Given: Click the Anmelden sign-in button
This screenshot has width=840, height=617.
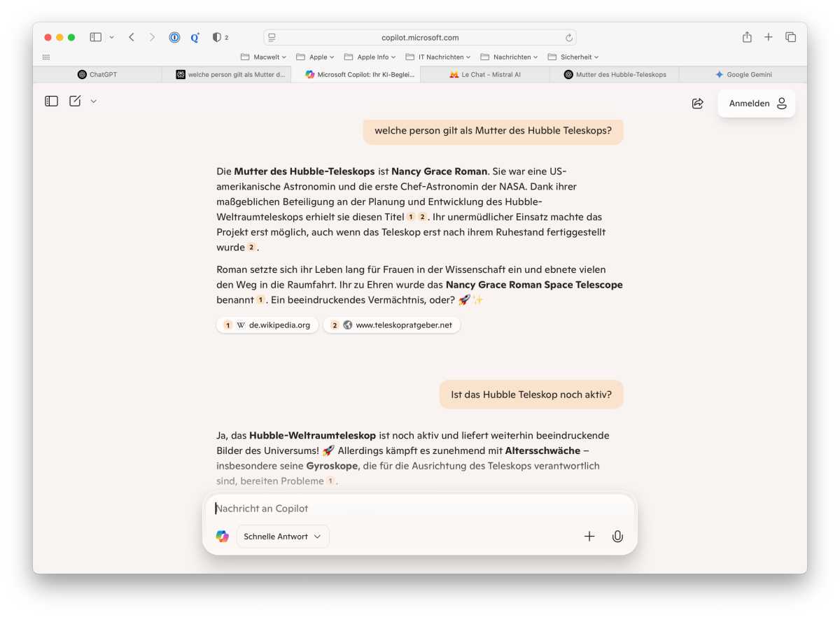Looking at the screenshot, I should click(x=757, y=104).
